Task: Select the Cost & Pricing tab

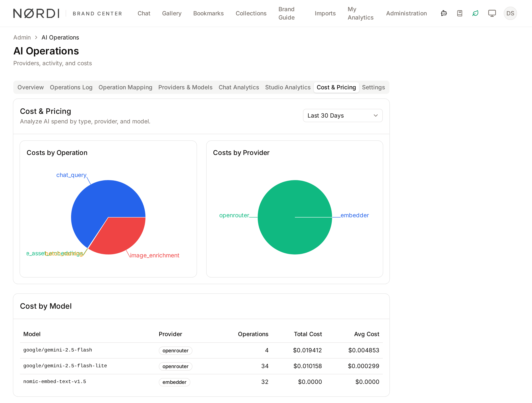Action: [336, 87]
